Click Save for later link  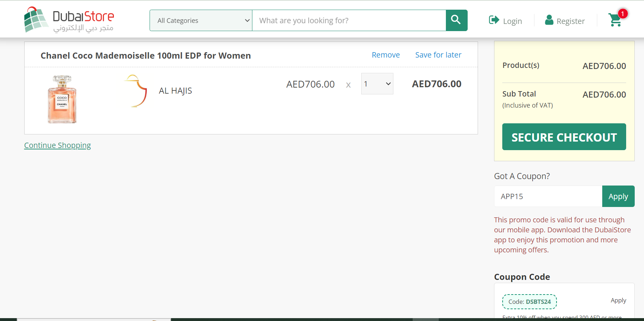pyautogui.click(x=438, y=55)
